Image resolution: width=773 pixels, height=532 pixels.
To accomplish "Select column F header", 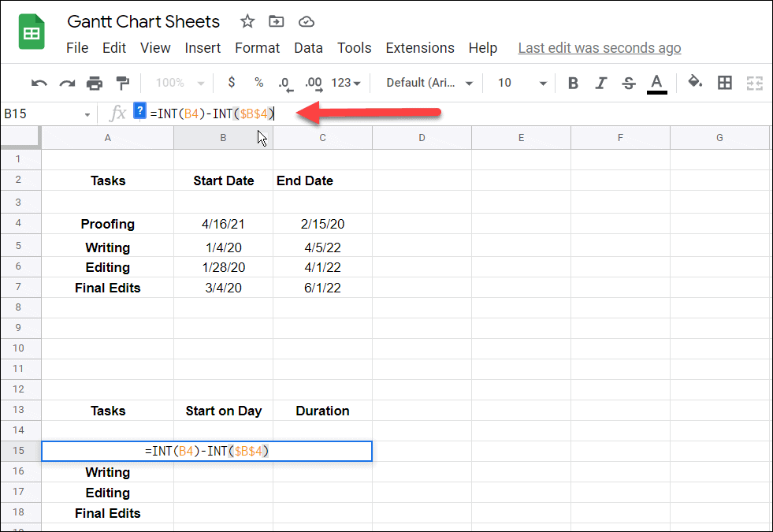I will tap(620, 138).
